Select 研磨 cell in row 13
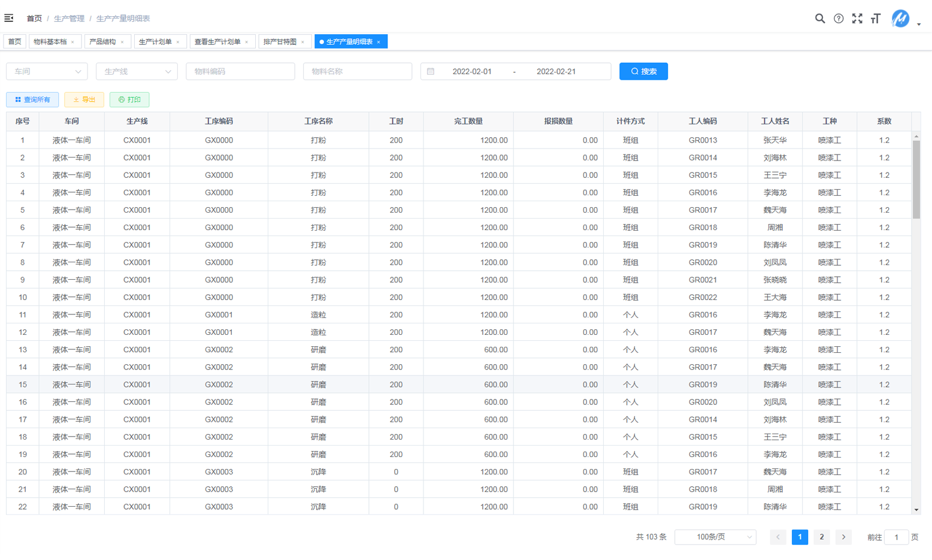 click(x=318, y=350)
